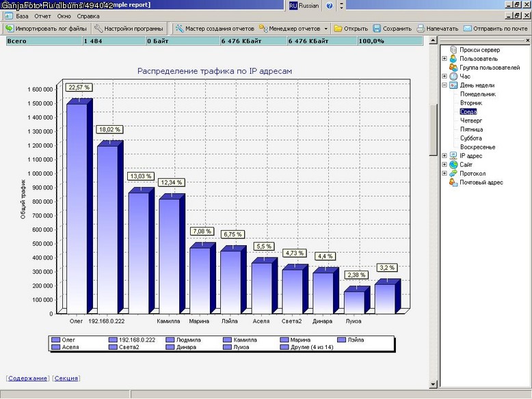Click the Содержание link
Screen dimensions: 532x399
coord(27,379)
